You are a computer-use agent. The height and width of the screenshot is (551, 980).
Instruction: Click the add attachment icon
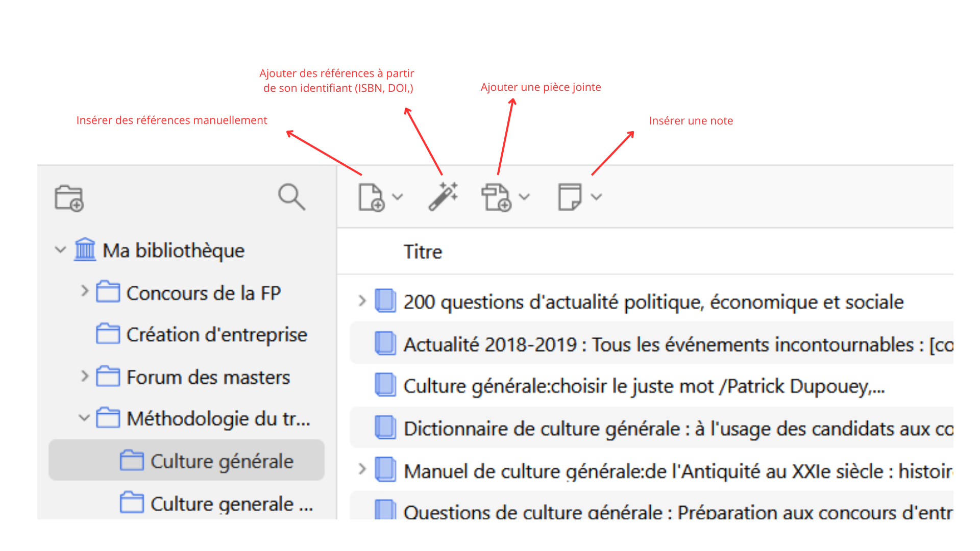coord(496,197)
